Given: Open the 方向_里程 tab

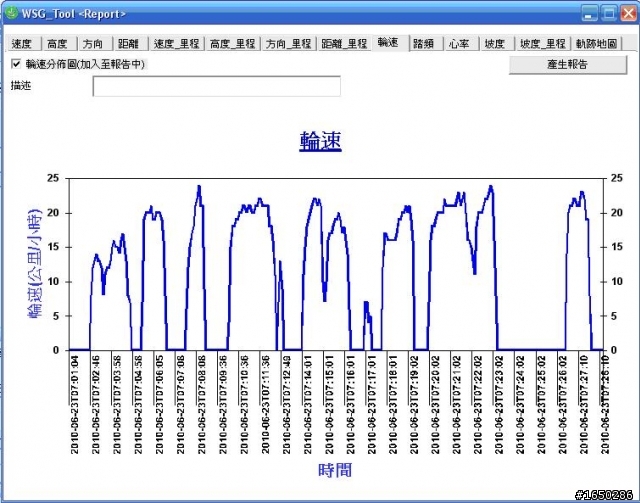Looking at the screenshot, I should 288,43.
